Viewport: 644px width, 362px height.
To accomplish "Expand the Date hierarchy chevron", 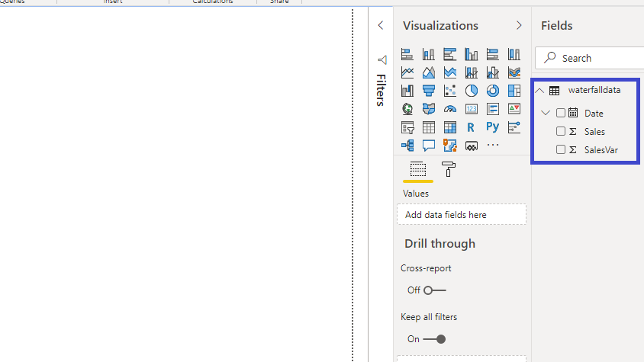I will pyautogui.click(x=545, y=113).
